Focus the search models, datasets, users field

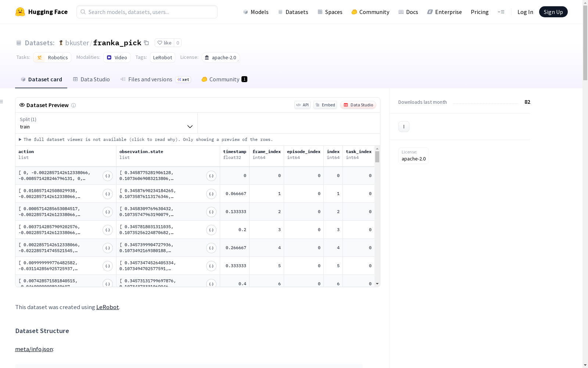[147, 12]
